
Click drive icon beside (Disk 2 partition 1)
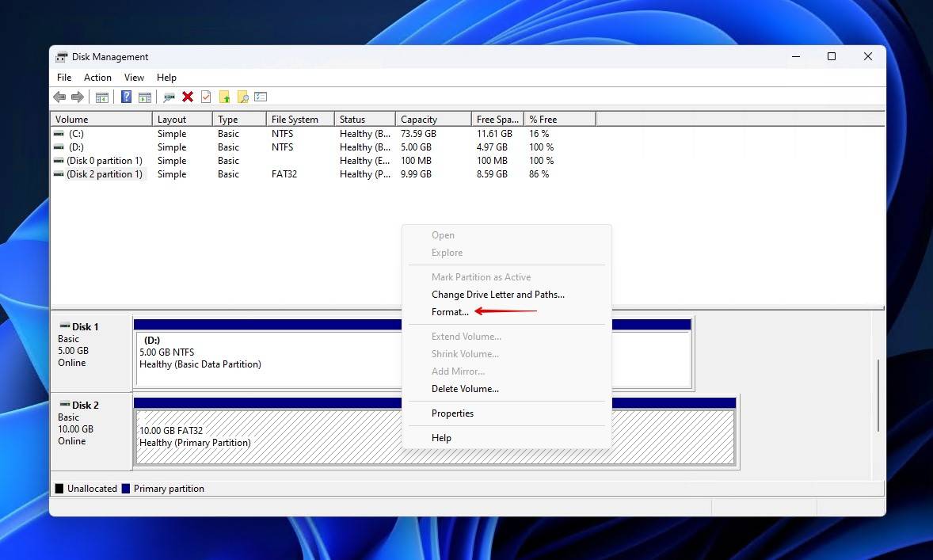(x=59, y=174)
